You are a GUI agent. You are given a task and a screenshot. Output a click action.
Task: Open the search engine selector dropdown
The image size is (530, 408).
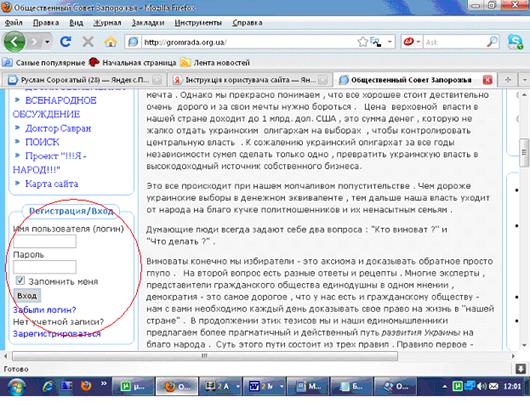418,42
